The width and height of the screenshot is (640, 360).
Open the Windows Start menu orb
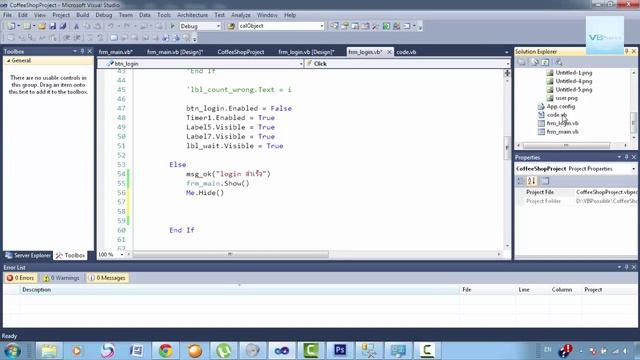tap(12, 351)
